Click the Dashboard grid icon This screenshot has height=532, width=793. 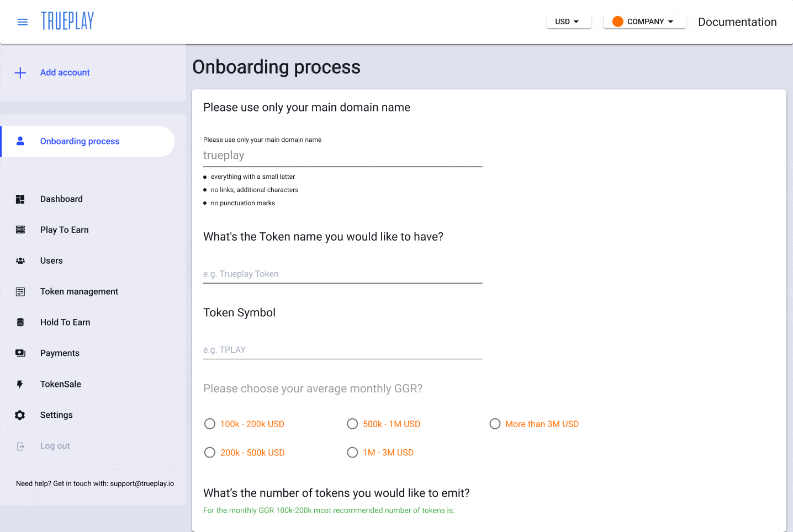tap(20, 199)
